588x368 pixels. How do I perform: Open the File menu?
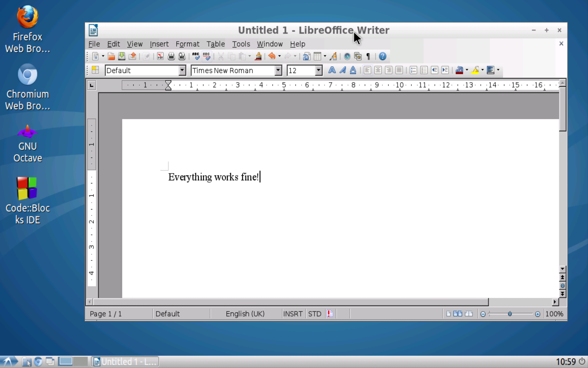94,44
